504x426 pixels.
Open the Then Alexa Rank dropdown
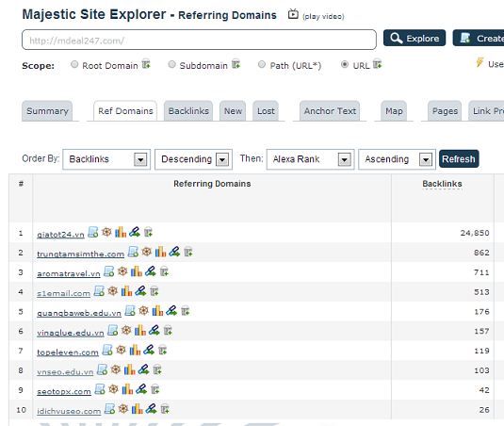(x=310, y=159)
